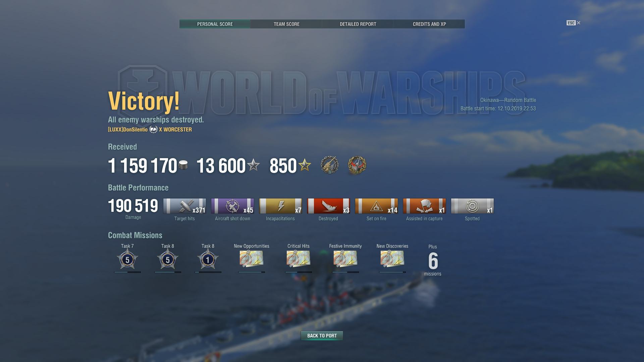Click the Back to Port button
This screenshot has width=644, height=362.
point(322,336)
